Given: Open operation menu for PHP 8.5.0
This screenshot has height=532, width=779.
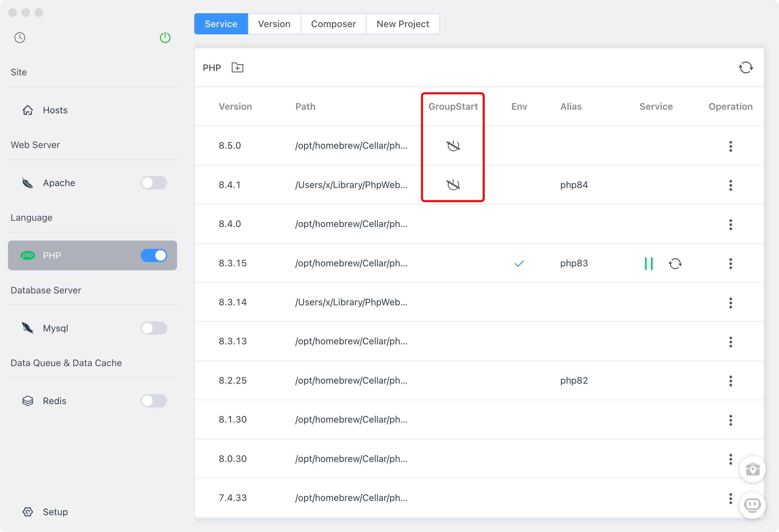Looking at the screenshot, I should (x=730, y=146).
